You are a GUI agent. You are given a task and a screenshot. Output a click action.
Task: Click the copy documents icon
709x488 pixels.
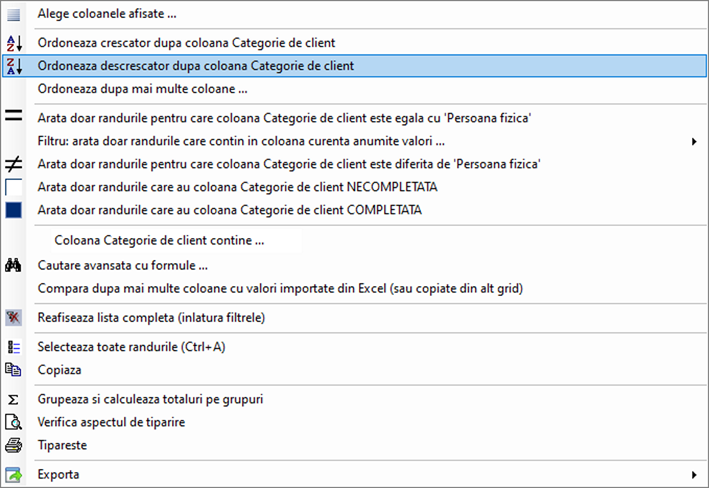coord(13,370)
